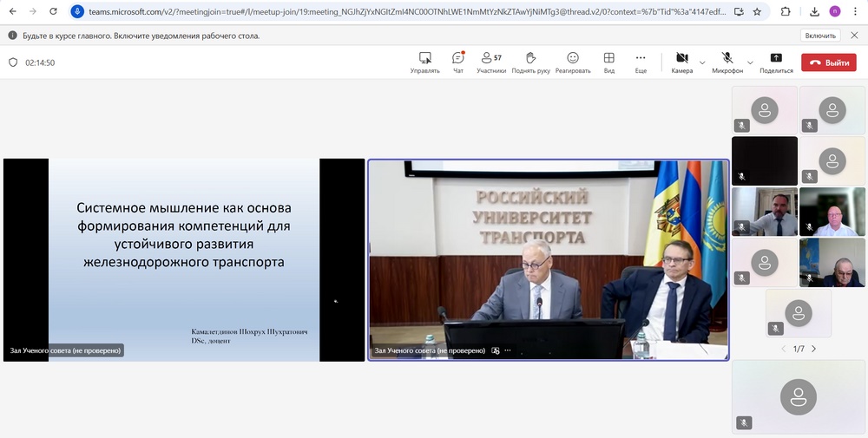Click Поделиться to share screen

[776, 62]
